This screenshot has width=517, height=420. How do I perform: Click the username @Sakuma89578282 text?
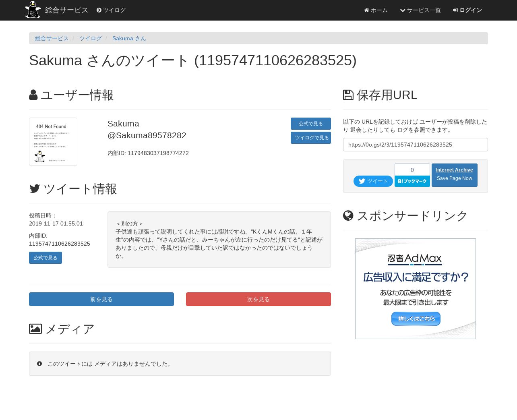147,135
